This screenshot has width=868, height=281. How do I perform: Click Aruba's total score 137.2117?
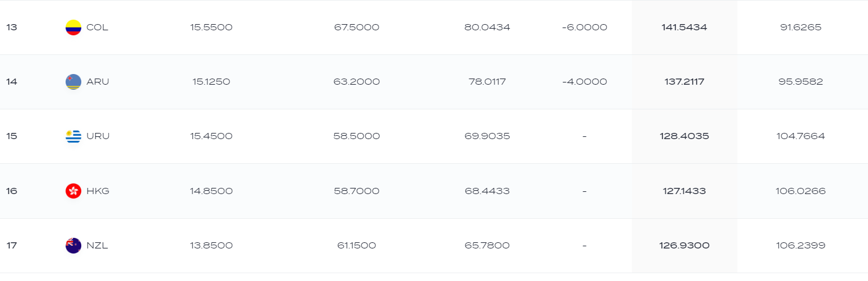[x=684, y=82]
